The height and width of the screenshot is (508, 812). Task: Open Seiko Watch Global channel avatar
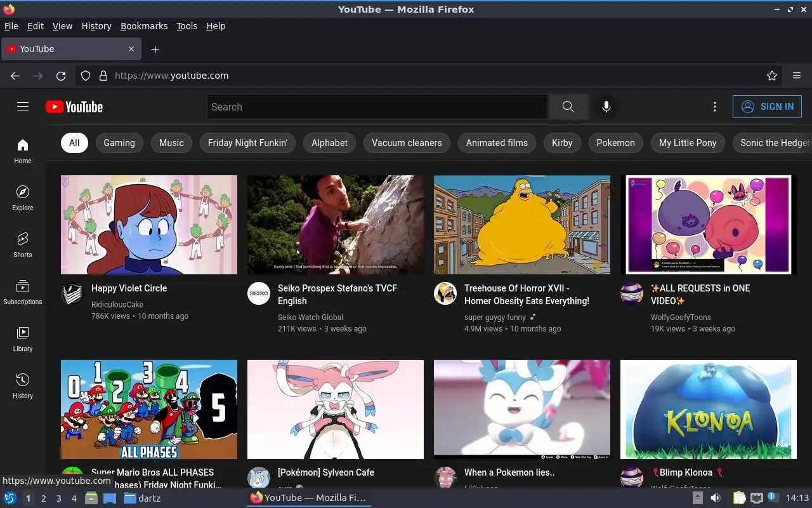[x=259, y=293]
